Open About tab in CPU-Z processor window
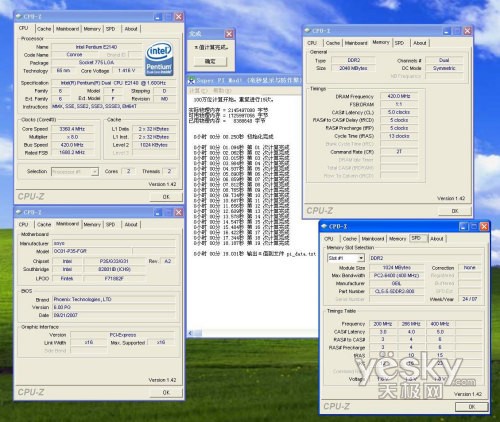 131,29
